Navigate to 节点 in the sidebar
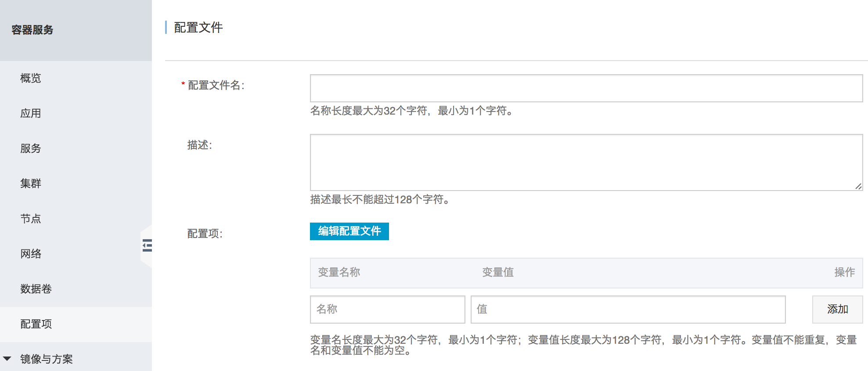The height and width of the screenshot is (371, 868). [x=31, y=219]
